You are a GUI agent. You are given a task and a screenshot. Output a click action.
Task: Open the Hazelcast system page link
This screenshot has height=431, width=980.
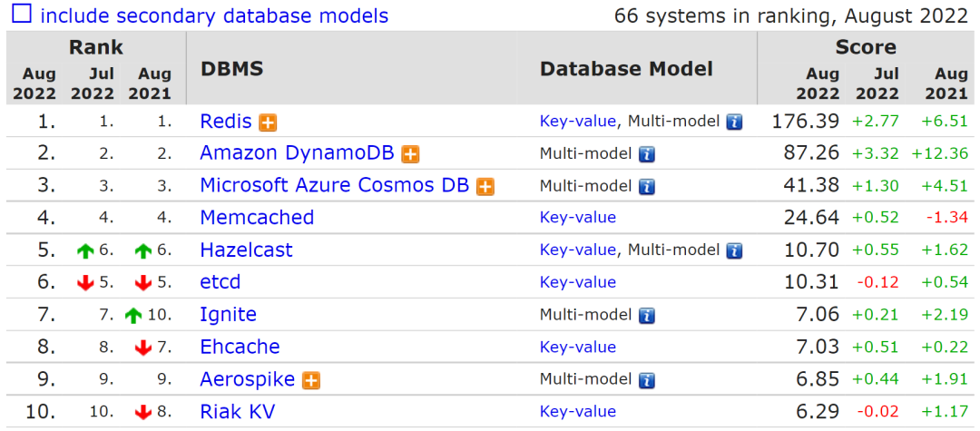click(246, 250)
